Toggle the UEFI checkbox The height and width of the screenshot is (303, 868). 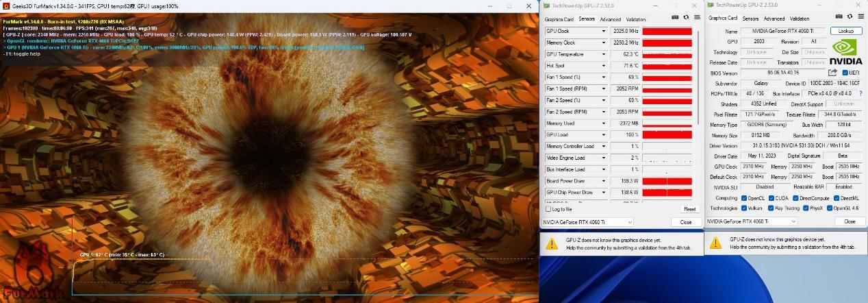click(x=845, y=73)
